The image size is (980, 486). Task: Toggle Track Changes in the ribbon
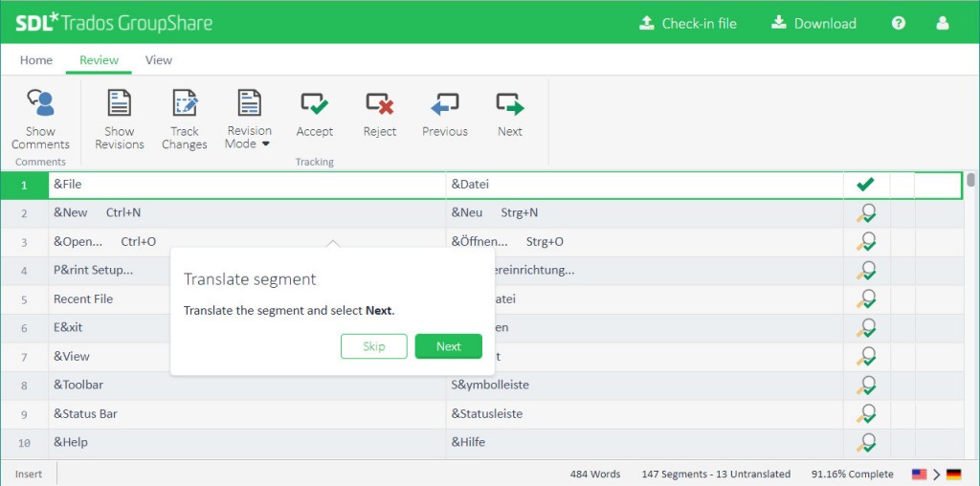click(x=184, y=103)
